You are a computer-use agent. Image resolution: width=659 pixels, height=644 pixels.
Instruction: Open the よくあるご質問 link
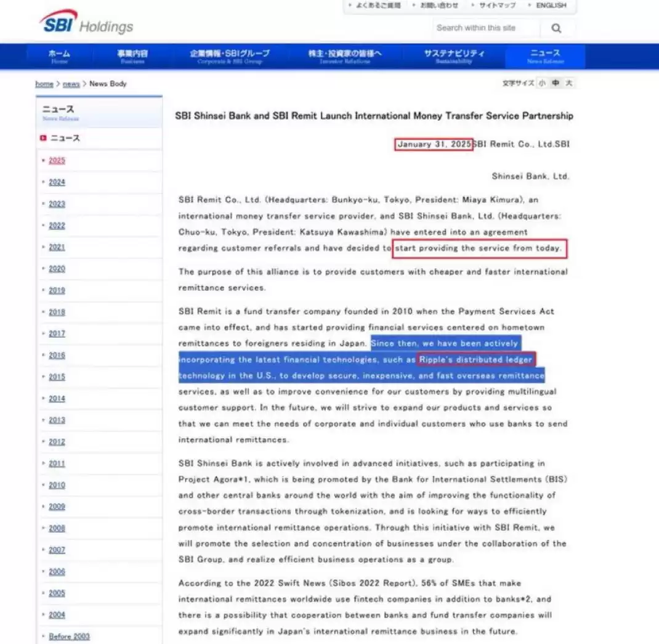coord(378,6)
